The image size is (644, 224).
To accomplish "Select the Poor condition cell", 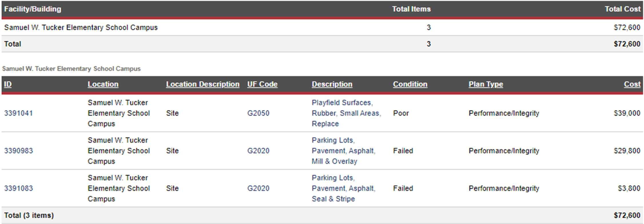I will tap(401, 113).
